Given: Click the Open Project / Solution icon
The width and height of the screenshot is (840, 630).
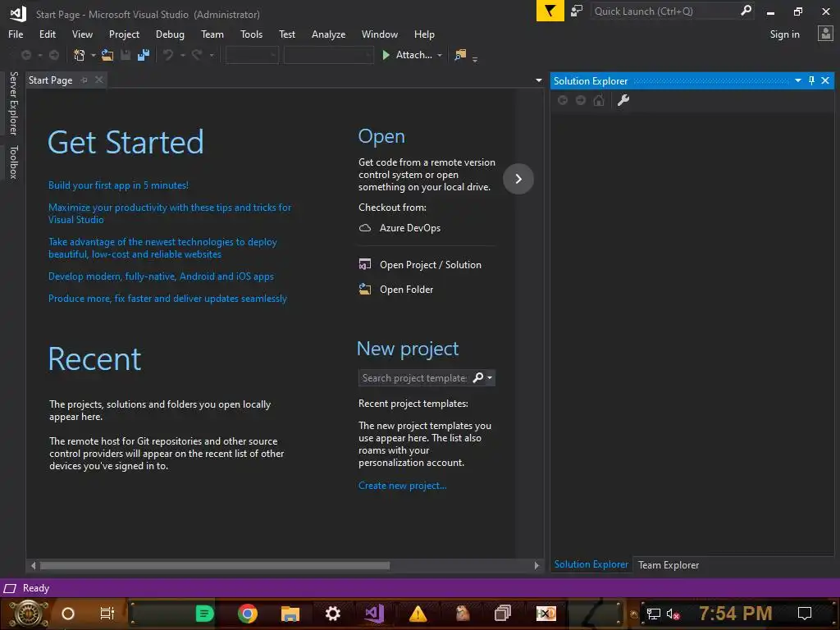Looking at the screenshot, I should pyautogui.click(x=365, y=264).
